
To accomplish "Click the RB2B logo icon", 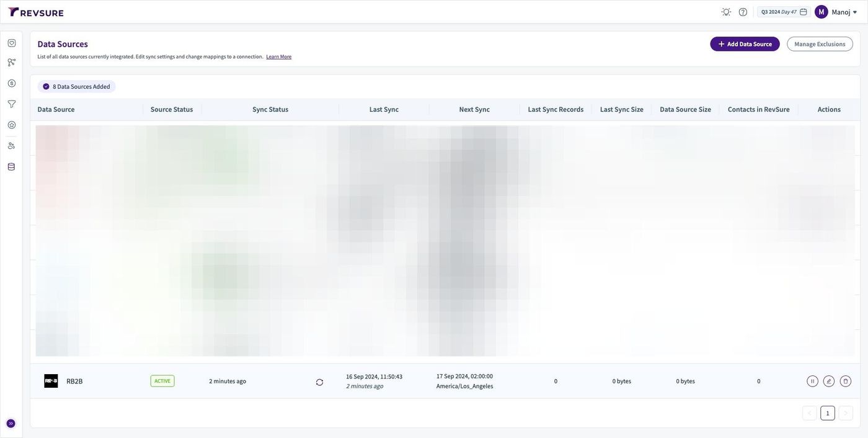I will coord(51,381).
